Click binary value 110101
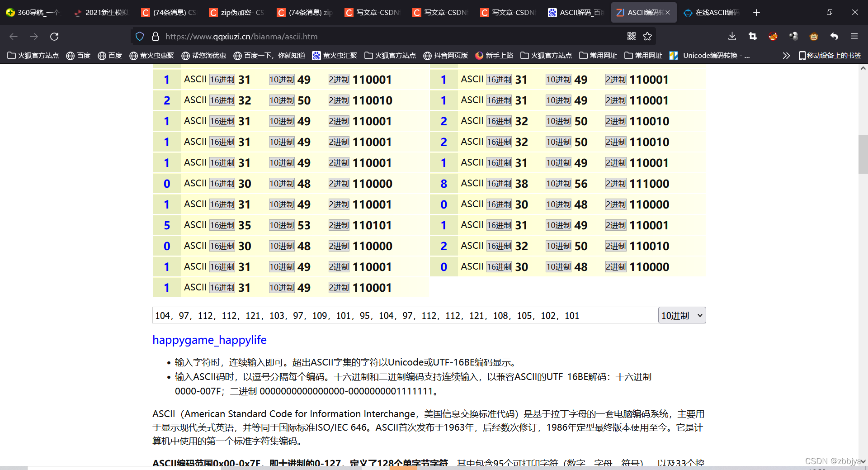The width and height of the screenshot is (868, 470). pyautogui.click(x=373, y=225)
